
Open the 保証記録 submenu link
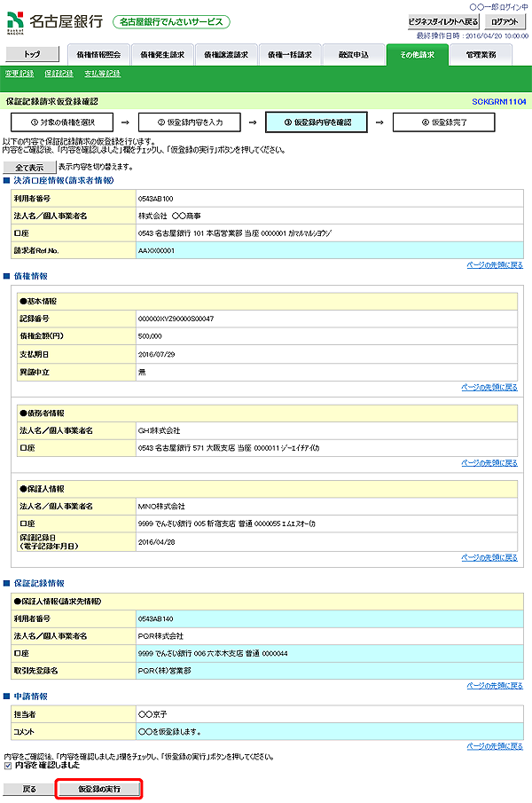59,74
